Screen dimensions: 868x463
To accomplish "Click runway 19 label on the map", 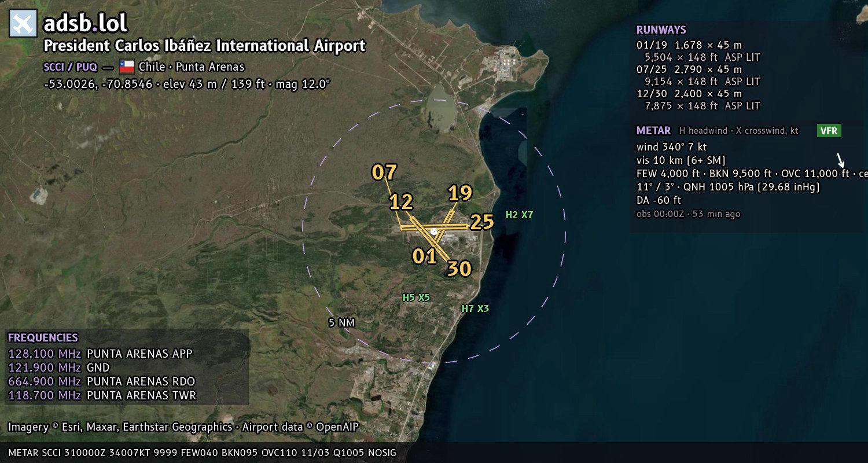I will click(460, 193).
